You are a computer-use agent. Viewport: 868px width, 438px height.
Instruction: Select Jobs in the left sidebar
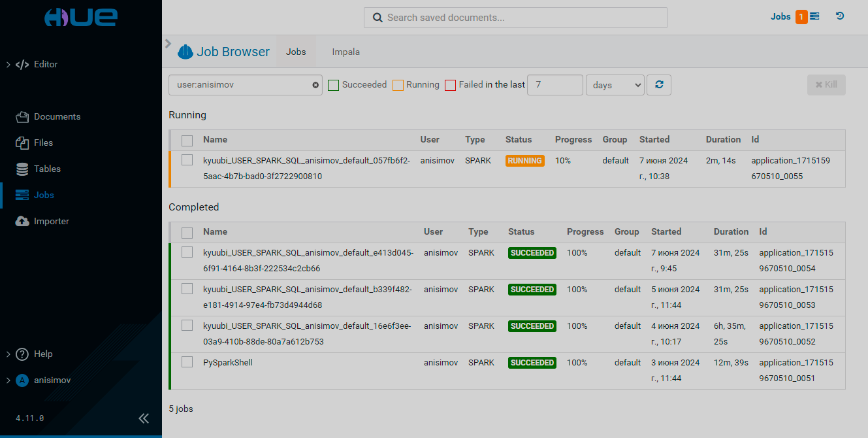[x=44, y=195]
